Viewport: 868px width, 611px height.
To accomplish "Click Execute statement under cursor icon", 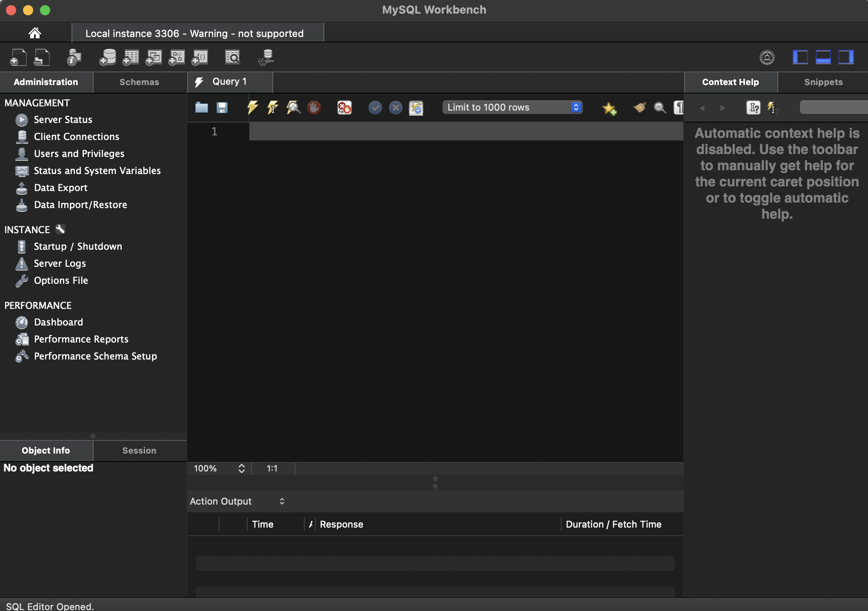I will point(273,107).
